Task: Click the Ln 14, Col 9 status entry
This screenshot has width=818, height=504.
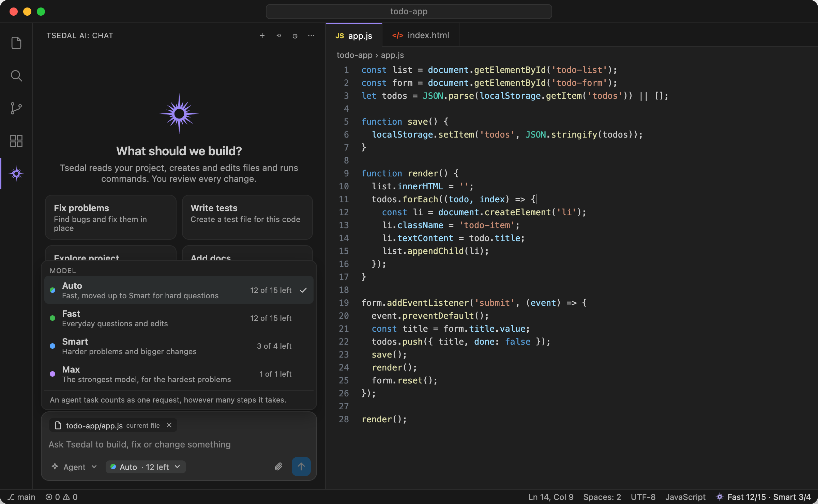Action: [x=551, y=497]
